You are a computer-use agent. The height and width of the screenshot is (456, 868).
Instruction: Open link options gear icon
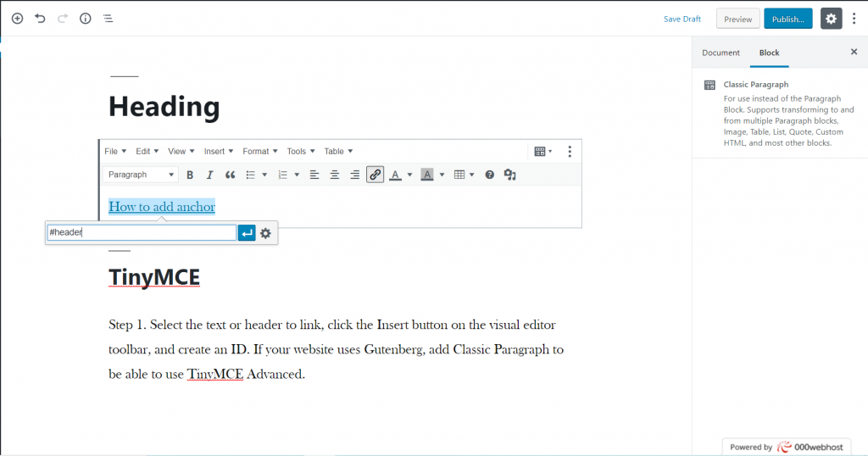265,233
